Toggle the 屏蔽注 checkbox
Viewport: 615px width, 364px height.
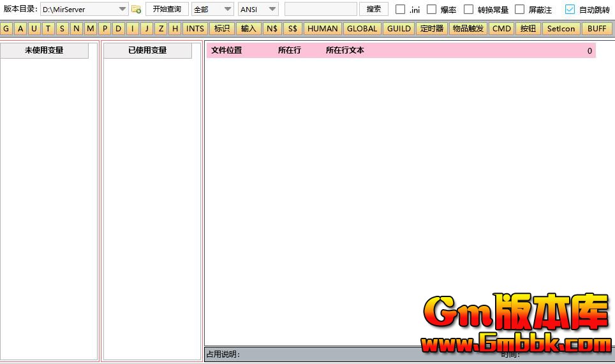520,10
